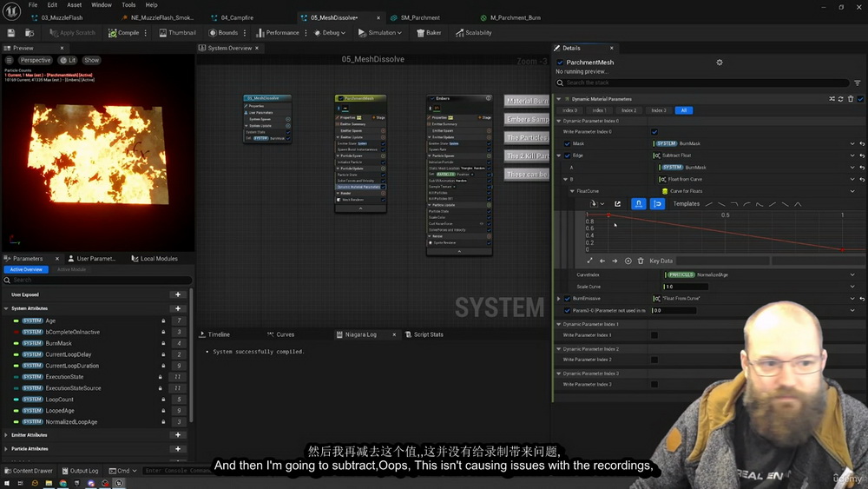Toggle the BurnEmissive checkbox

567,299
